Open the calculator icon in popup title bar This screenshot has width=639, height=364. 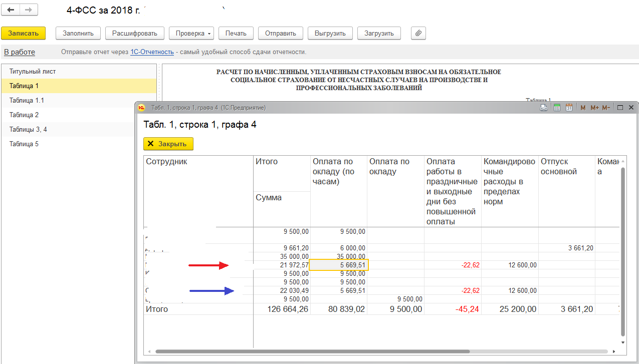tap(557, 108)
